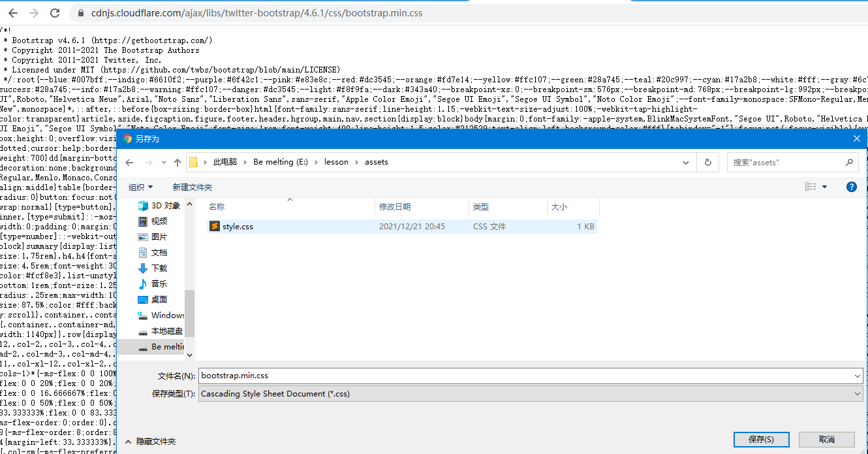The height and width of the screenshot is (454, 868).
Task: Select 视频 in navigation pane
Action: point(159,221)
